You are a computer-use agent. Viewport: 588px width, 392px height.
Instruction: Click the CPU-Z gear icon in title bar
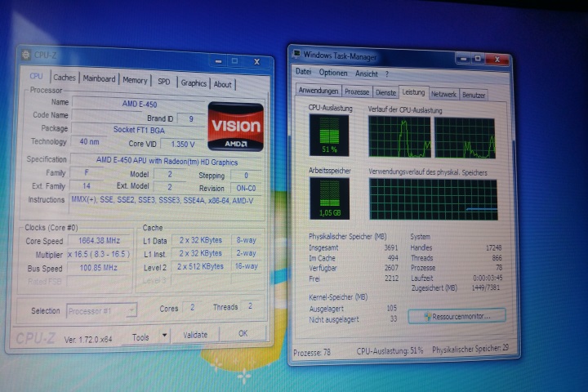26,55
